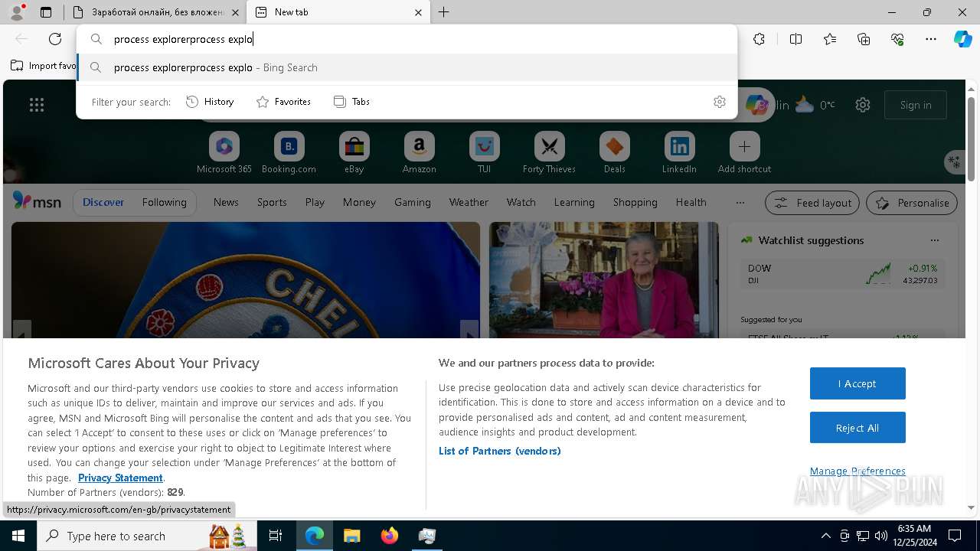Refresh the current page
This screenshot has width=980, height=551.
click(55, 39)
